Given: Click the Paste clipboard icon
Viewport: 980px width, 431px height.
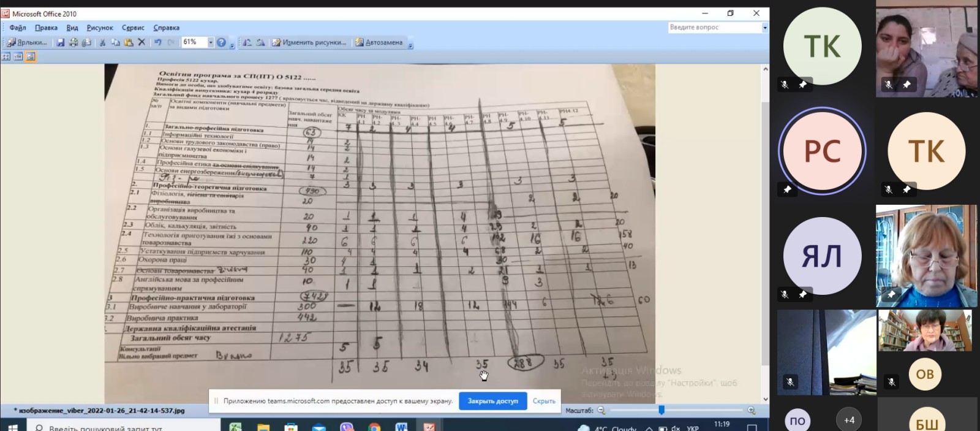Looking at the screenshot, I should pos(129,42).
